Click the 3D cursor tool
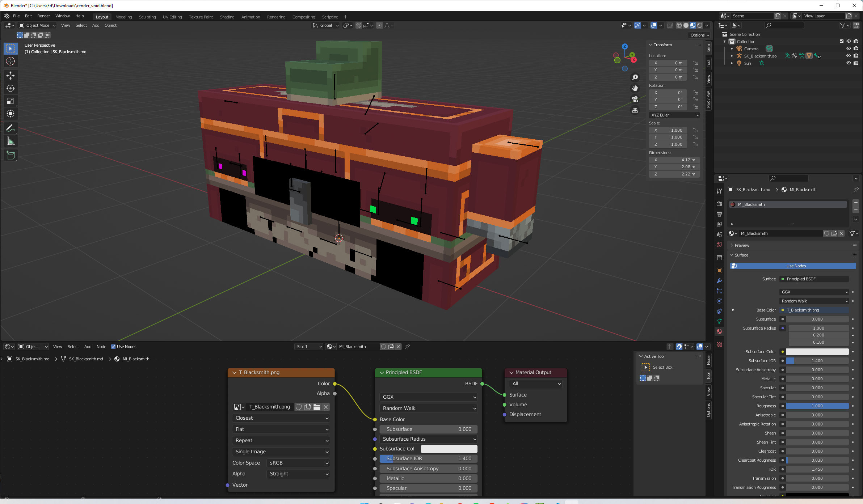The width and height of the screenshot is (863, 504). 10,61
